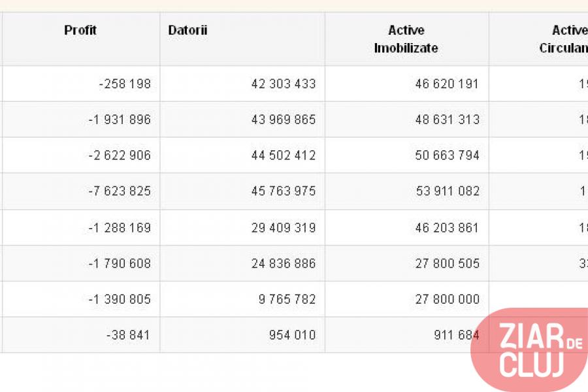The height and width of the screenshot is (392, 588).
Task: Select the debt value 42 303 433
Action: [x=283, y=84]
